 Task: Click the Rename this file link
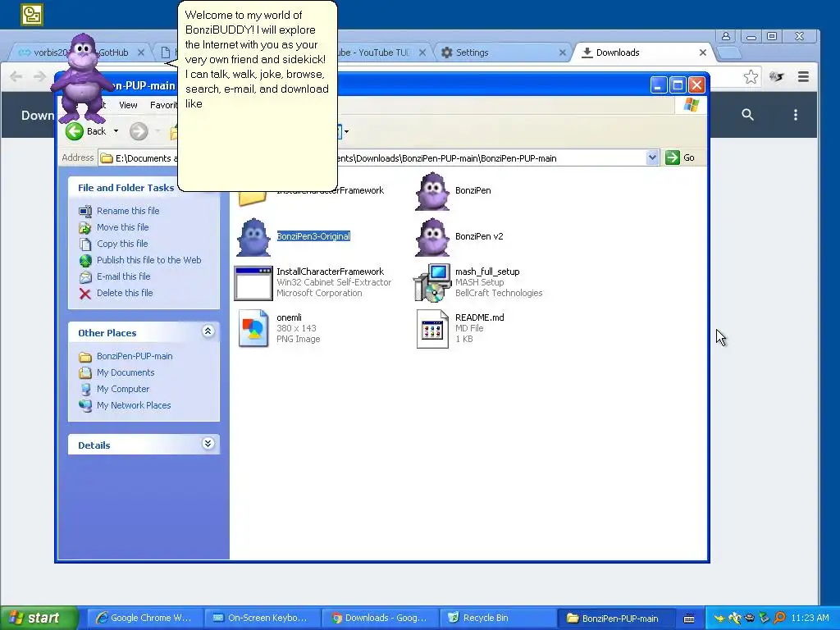(128, 211)
